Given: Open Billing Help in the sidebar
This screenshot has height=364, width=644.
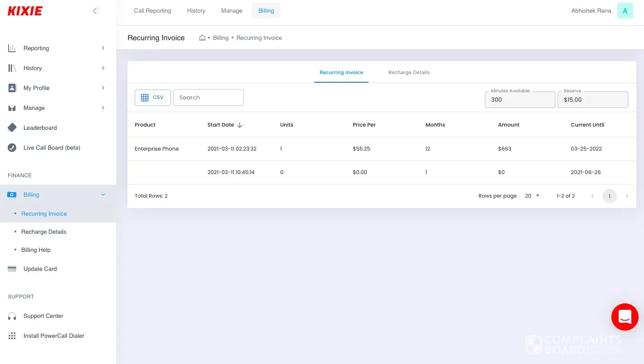Looking at the screenshot, I should (x=36, y=250).
